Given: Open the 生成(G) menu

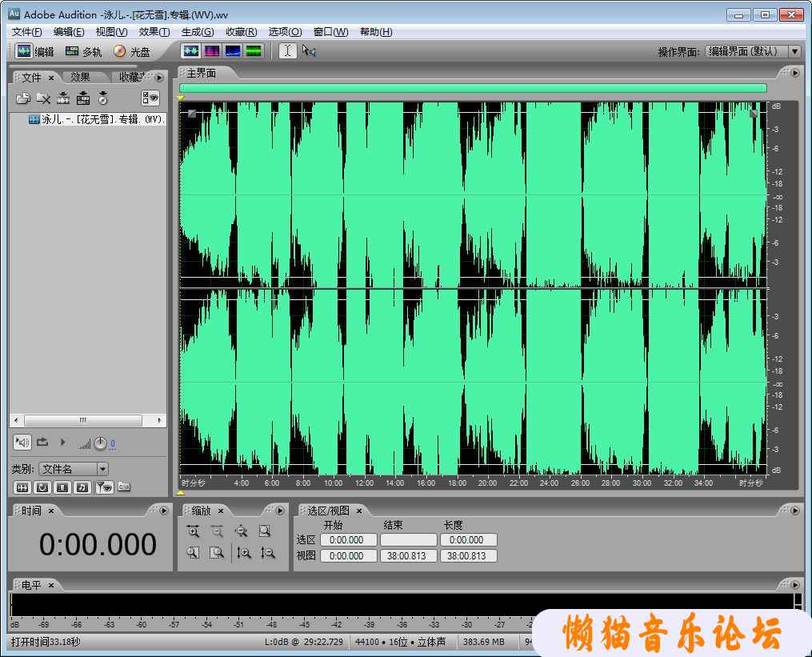Looking at the screenshot, I should 198,32.
